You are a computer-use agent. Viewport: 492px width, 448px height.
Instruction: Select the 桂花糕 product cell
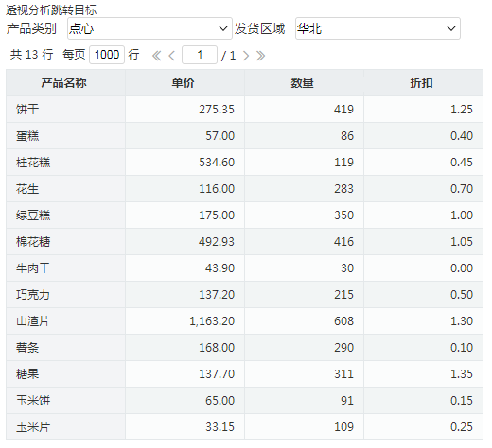point(65,163)
